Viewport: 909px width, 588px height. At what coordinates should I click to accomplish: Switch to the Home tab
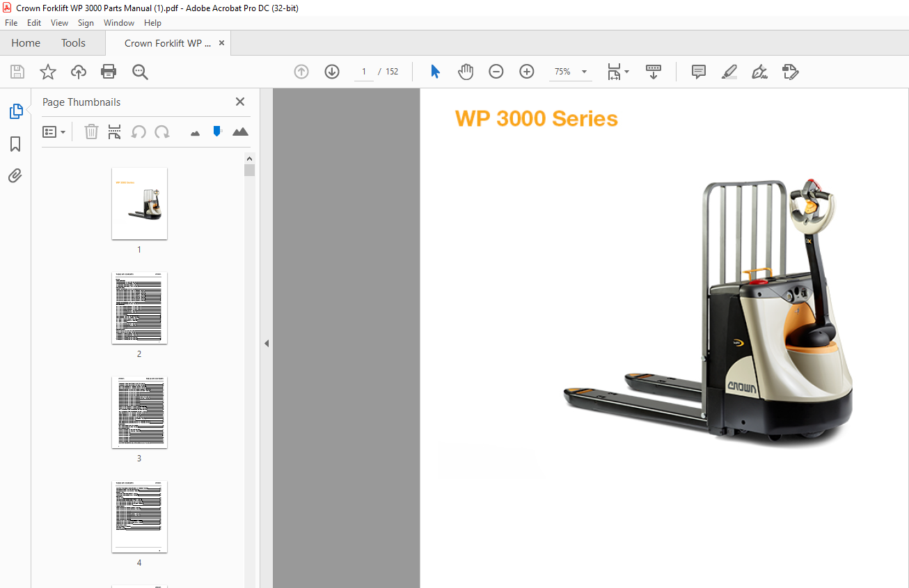26,43
